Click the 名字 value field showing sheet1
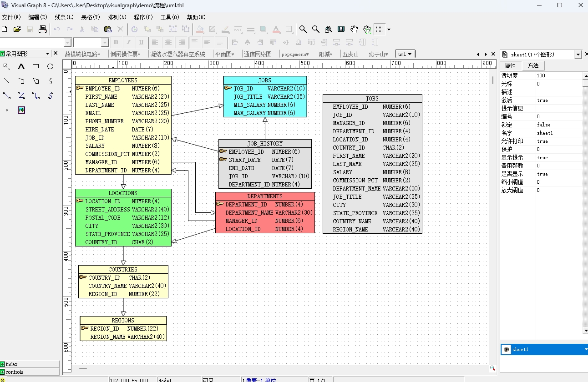This screenshot has width=588, height=382. 559,133
